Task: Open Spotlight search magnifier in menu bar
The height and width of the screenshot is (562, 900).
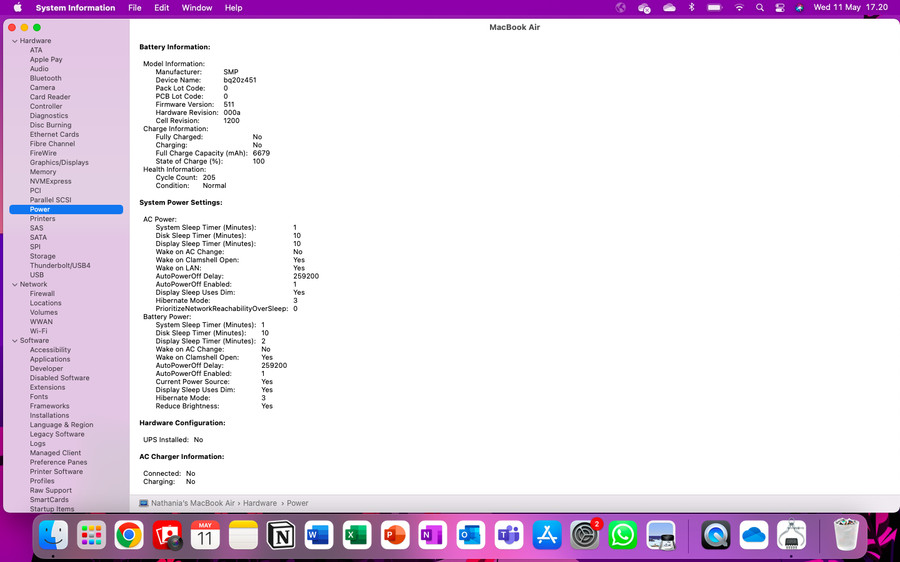Action: click(760, 8)
